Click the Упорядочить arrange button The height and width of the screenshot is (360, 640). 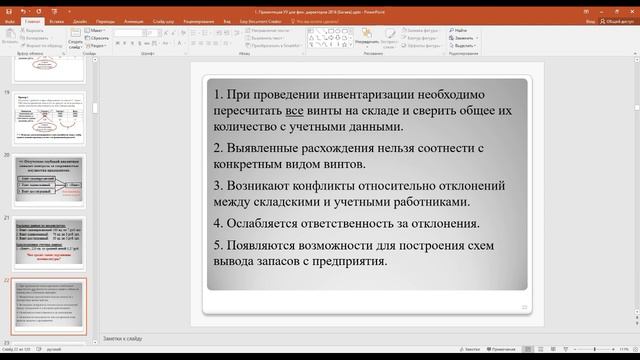[367, 37]
